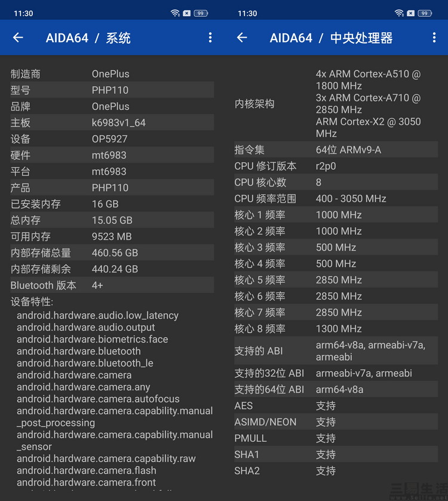Select the 指令集 64位 ARMv9-A row
The image size is (448, 501).
[336, 150]
